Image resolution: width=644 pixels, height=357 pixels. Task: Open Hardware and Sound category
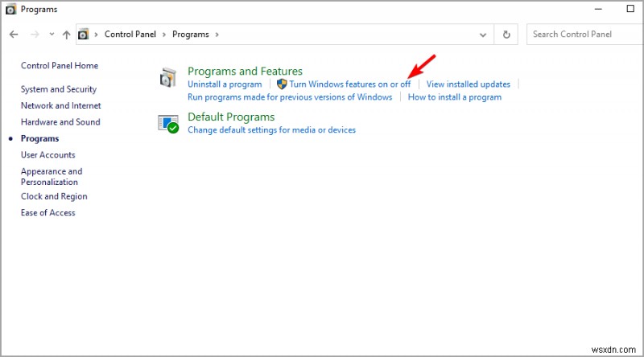tap(60, 122)
